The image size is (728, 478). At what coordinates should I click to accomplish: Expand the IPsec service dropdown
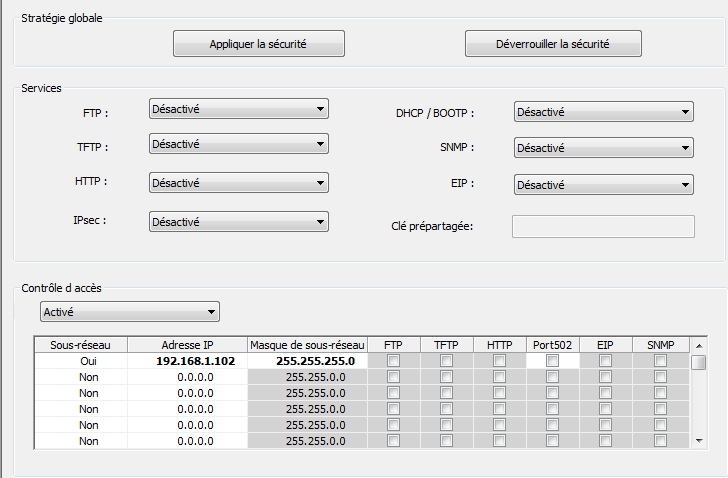(238, 221)
